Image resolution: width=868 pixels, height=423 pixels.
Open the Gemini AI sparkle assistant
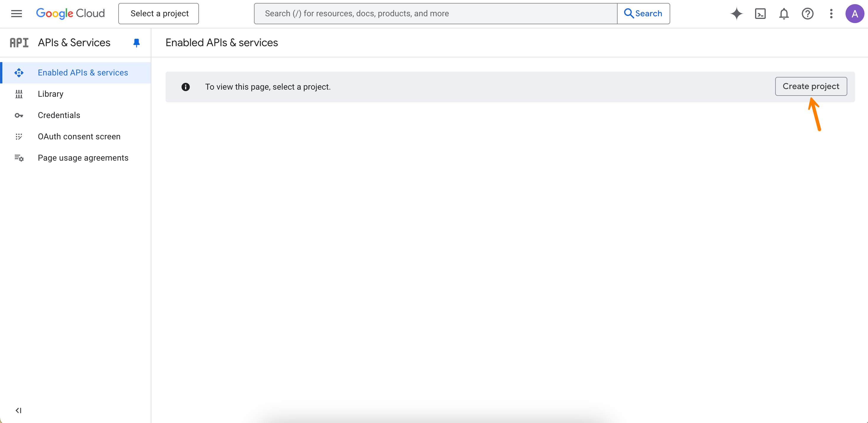736,14
